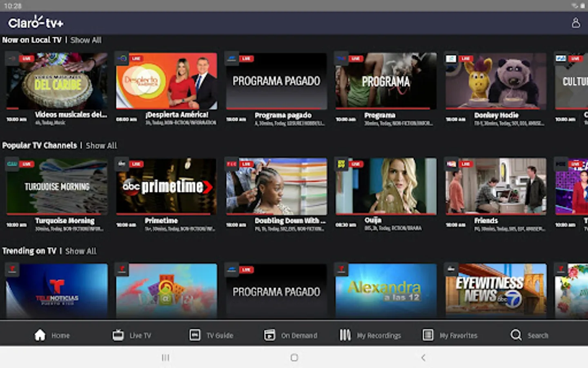The height and width of the screenshot is (368, 588).
Task: Open the user profile icon
Action: pos(576,23)
